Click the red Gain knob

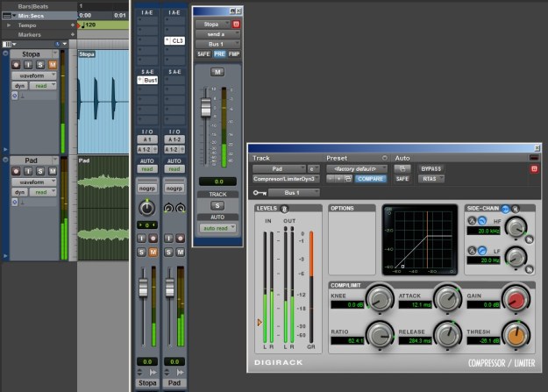pyautogui.click(x=516, y=300)
